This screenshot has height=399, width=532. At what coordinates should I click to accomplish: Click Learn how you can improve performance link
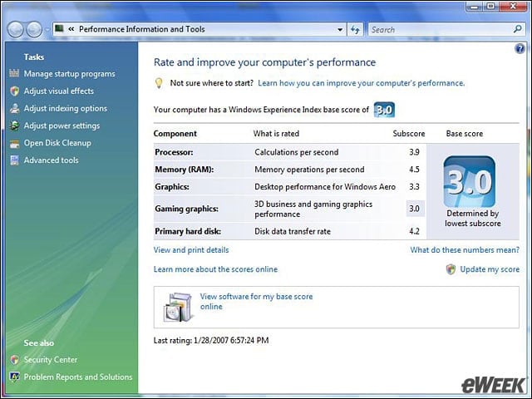(362, 83)
